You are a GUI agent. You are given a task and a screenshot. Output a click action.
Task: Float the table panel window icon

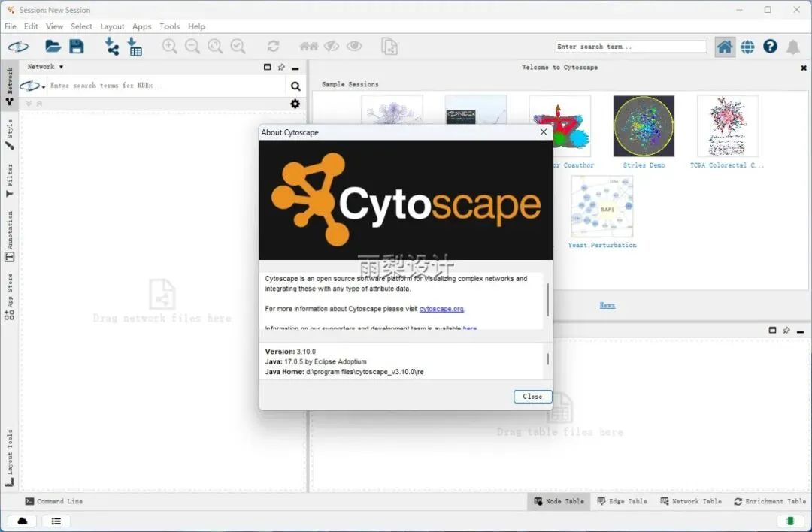pos(772,330)
